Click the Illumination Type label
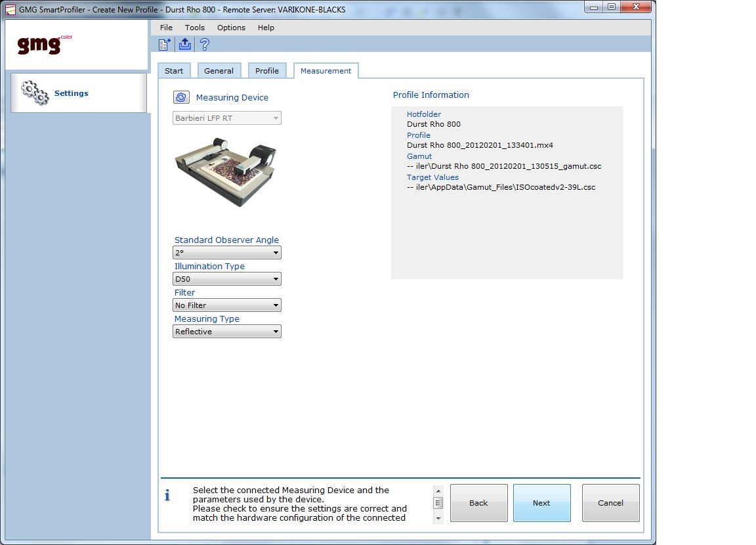The image size is (756, 545). point(209,266)
